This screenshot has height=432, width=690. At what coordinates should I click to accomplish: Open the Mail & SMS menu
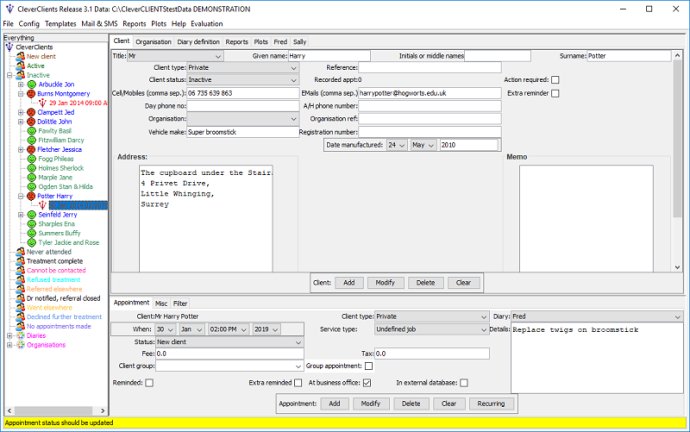point(99,24)
